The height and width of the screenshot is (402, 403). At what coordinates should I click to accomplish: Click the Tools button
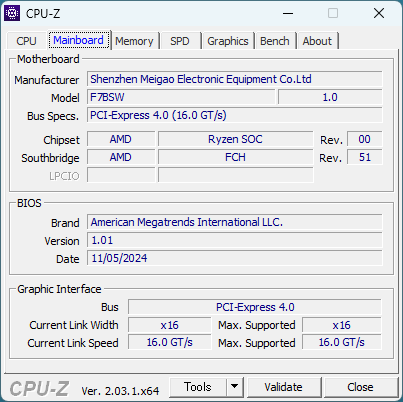[x=198, y=387]
